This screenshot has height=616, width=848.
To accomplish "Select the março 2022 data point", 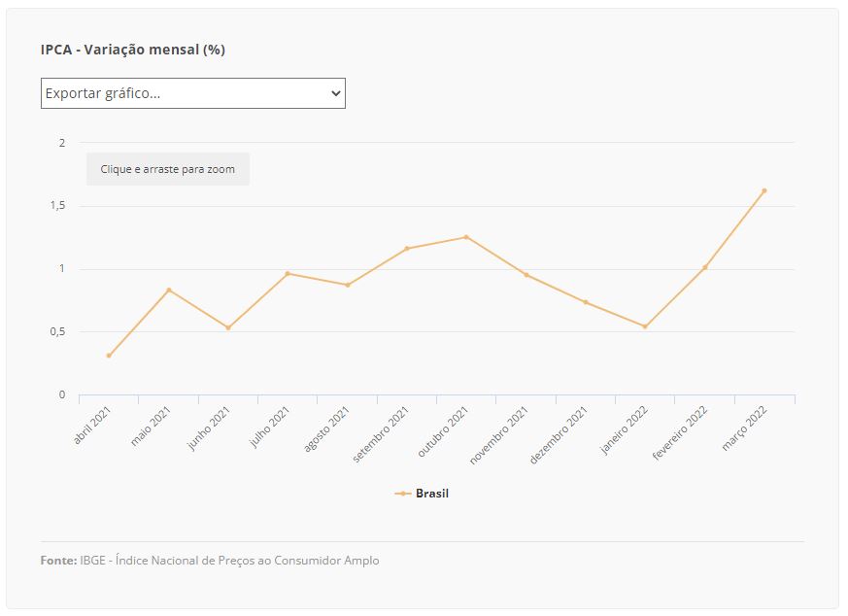I will tap(764, 190).
